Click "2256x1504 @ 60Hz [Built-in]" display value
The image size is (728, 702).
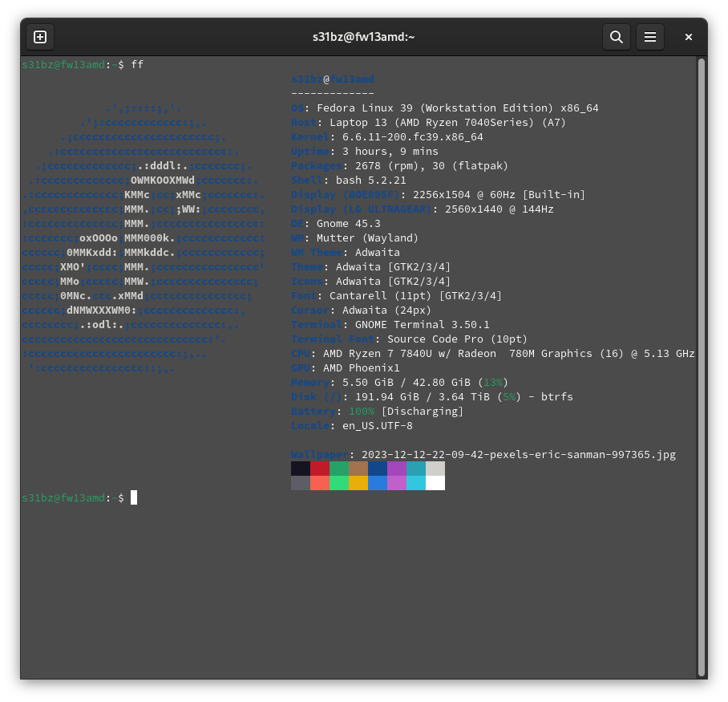click(499, 195)
